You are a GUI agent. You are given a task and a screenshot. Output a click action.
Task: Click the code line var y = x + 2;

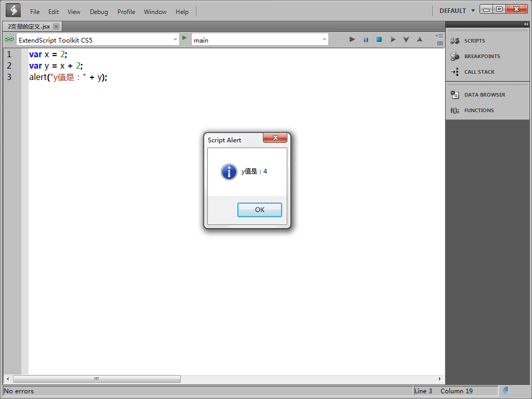[56, 66]
